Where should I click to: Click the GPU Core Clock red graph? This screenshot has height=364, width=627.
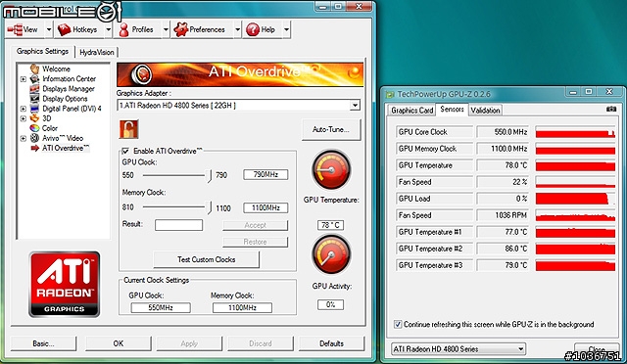(575, 132)
